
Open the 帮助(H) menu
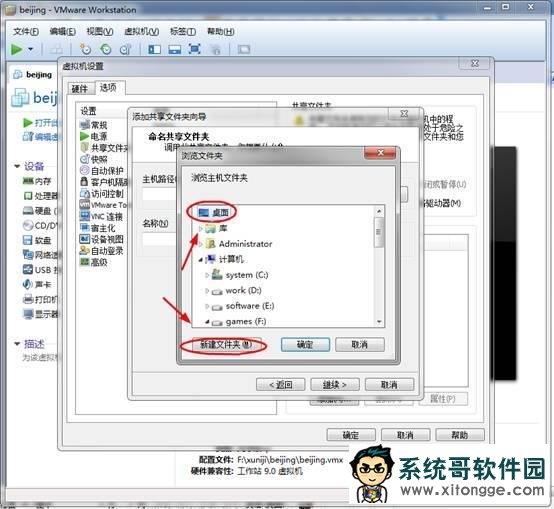[220, 31]
